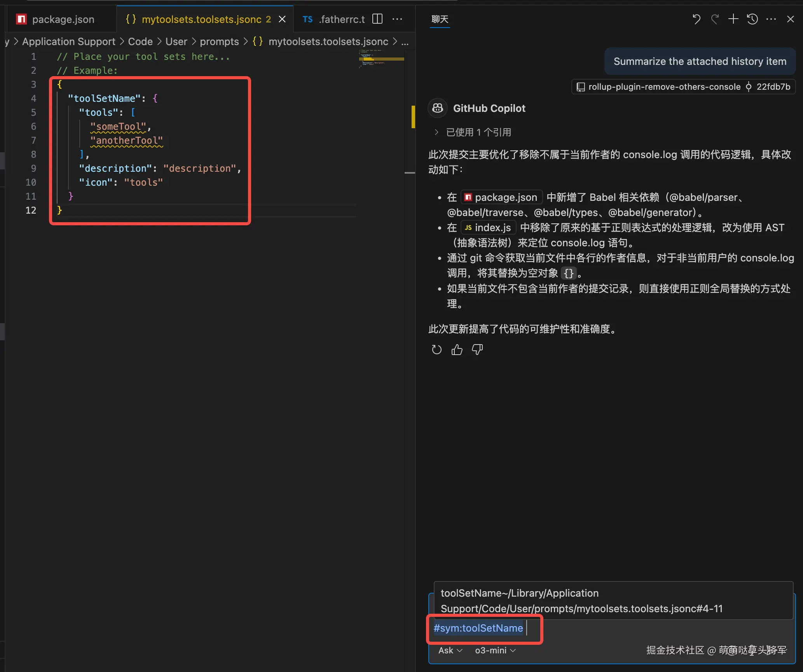Give thumbs up to Copilot response
Viewport: 803px width, 672px height.
pyautogui.click(x=457, y=350)
